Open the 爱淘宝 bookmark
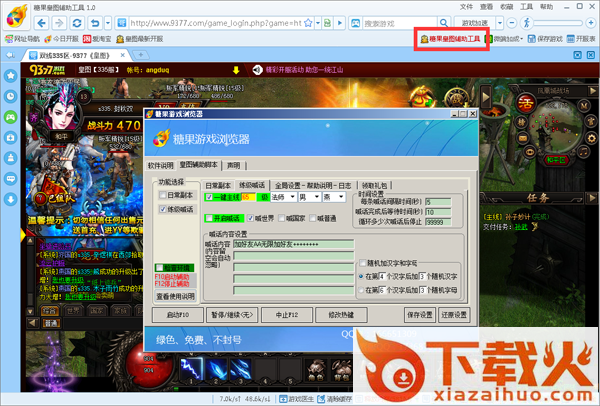The image size is (600, 406). 97,39
